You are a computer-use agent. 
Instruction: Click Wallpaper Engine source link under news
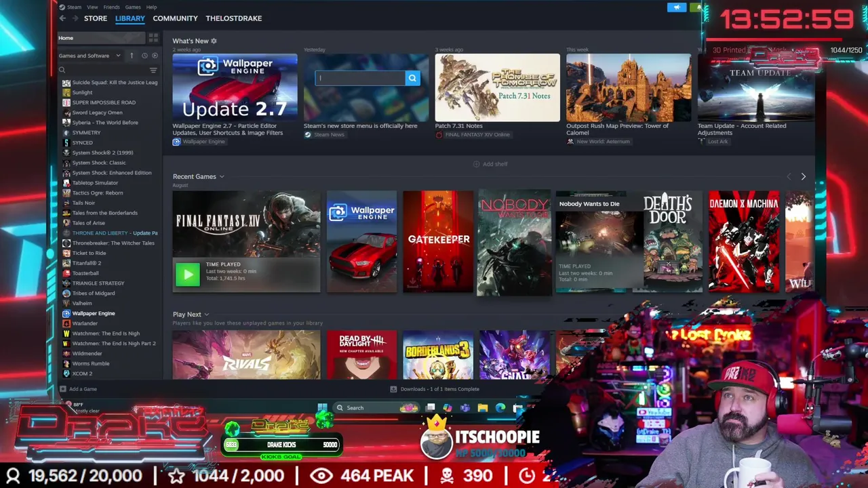(x=199, y=142)
